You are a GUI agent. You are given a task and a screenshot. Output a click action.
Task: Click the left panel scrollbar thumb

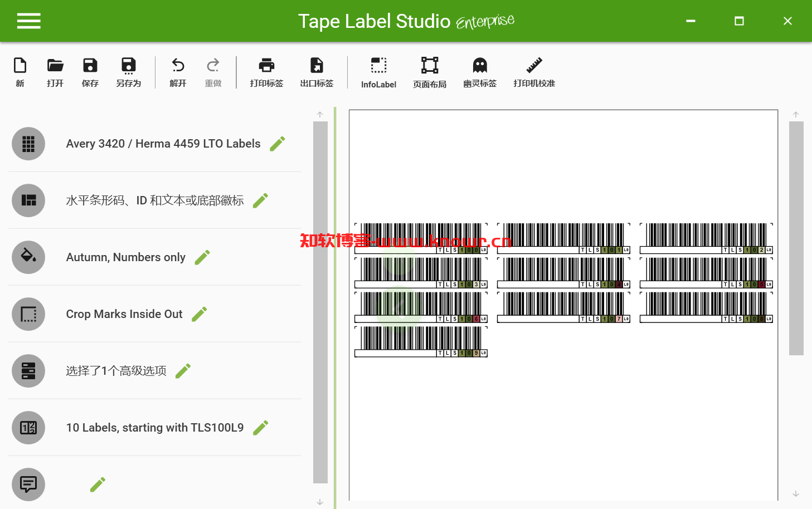point(320,302)
